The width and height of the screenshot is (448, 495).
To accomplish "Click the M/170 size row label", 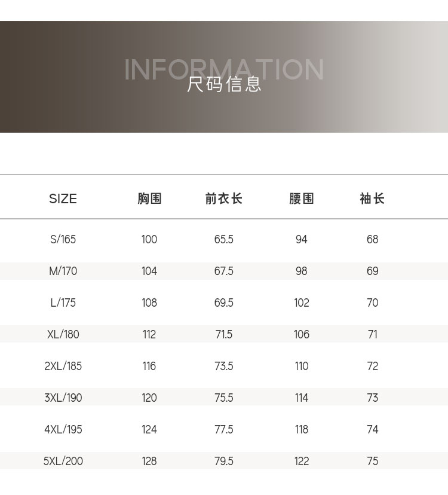I will (63, 271).
